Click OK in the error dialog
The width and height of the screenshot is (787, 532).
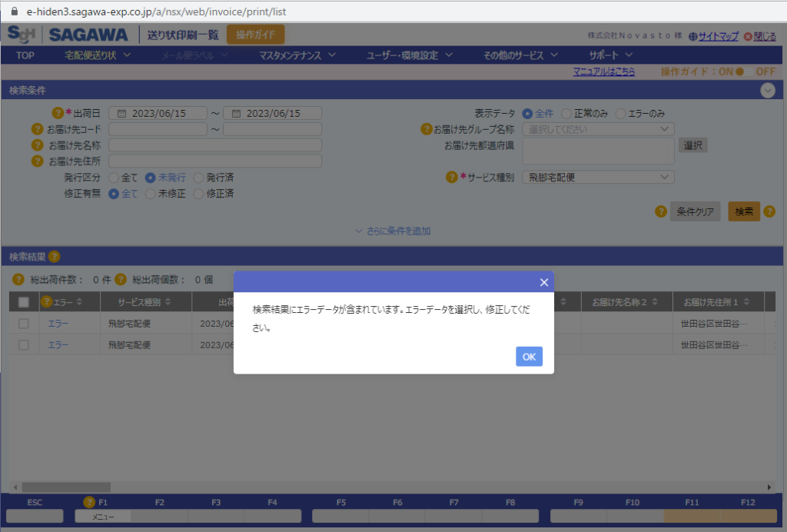tap(529, 357)
